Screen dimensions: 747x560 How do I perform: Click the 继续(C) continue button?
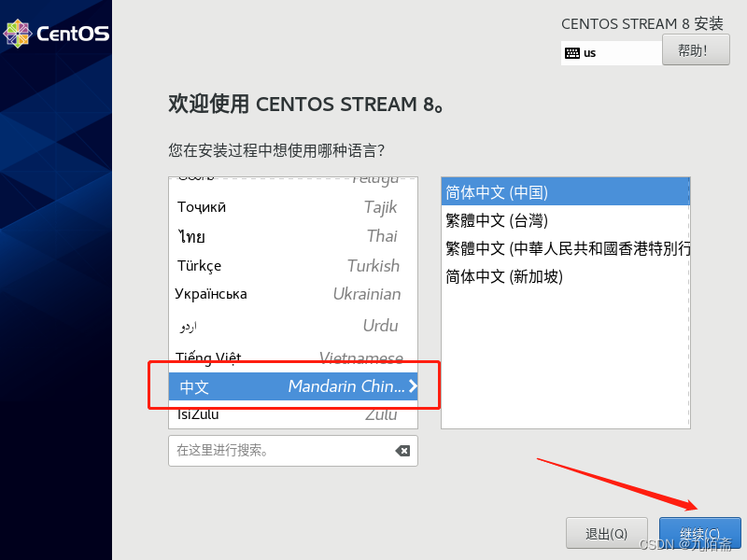click(x=699, y=533)
